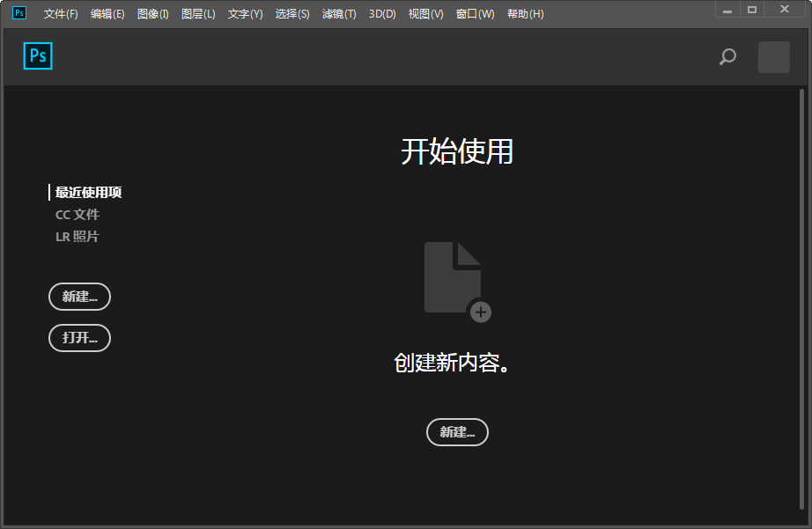This screenshot has height=529, width=812.
Task: Switch to the CC 文件 tab
Action: pos(78,214)
